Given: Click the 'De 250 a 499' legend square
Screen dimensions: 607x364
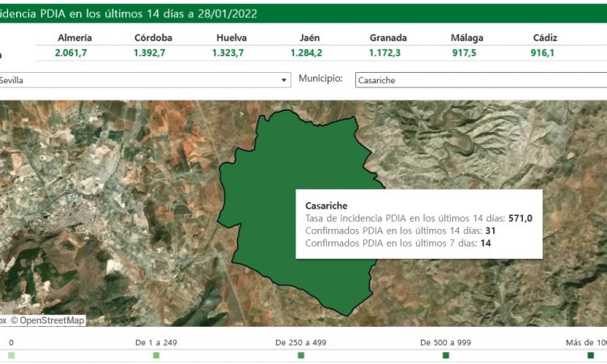Looking at the screenshot, I should pyautogui.click(x=301, y=355).
